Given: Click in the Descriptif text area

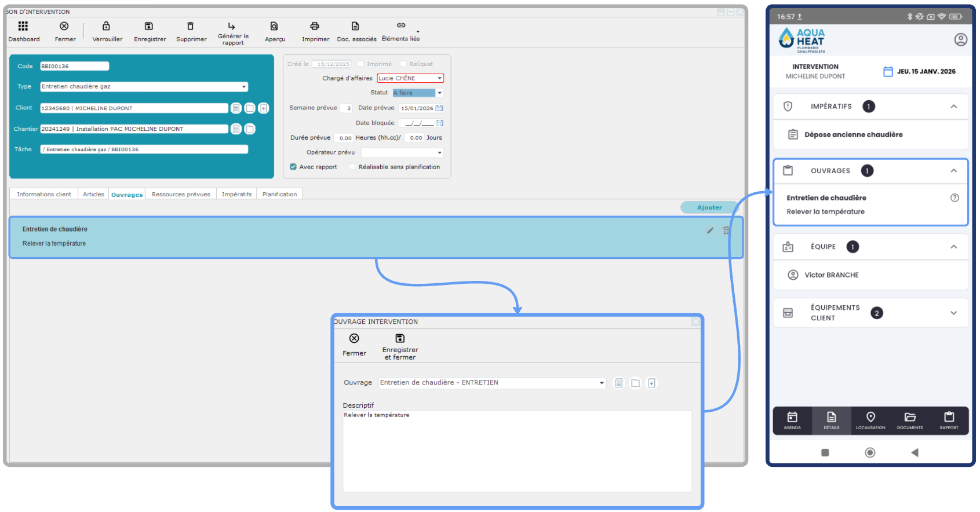Looking at the screenshot, I should tap(517, 452).
